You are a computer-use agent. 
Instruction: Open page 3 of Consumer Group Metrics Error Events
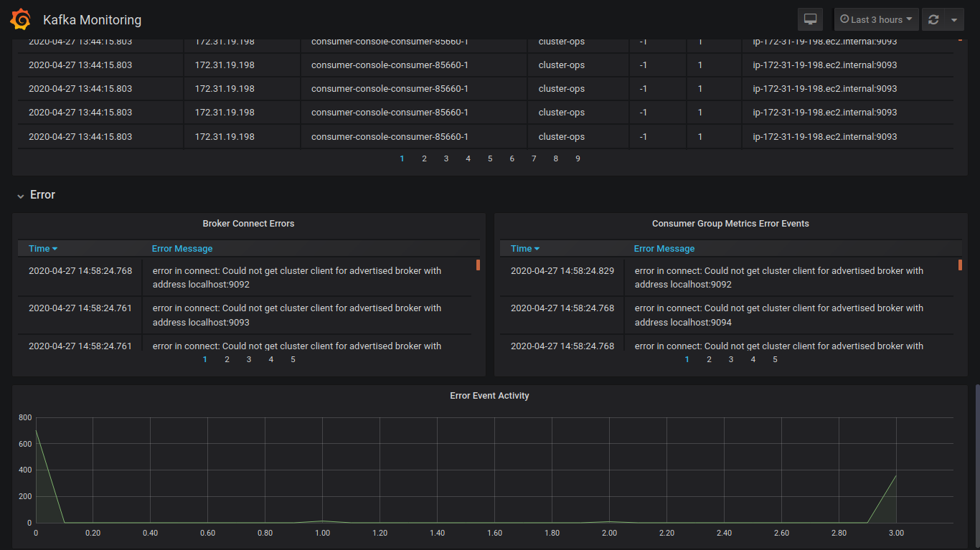731,359
